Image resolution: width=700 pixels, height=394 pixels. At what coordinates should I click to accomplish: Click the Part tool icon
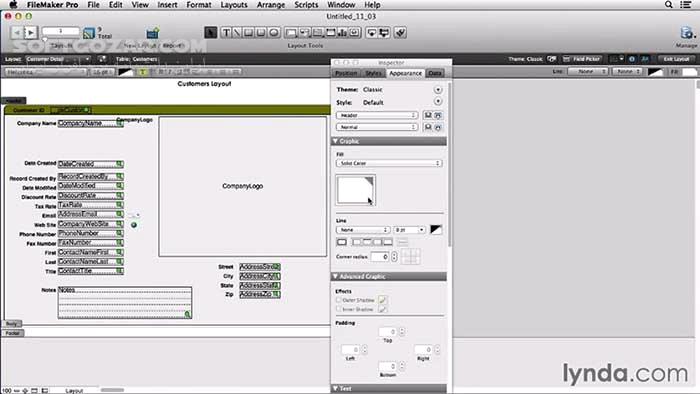point(384,33)
